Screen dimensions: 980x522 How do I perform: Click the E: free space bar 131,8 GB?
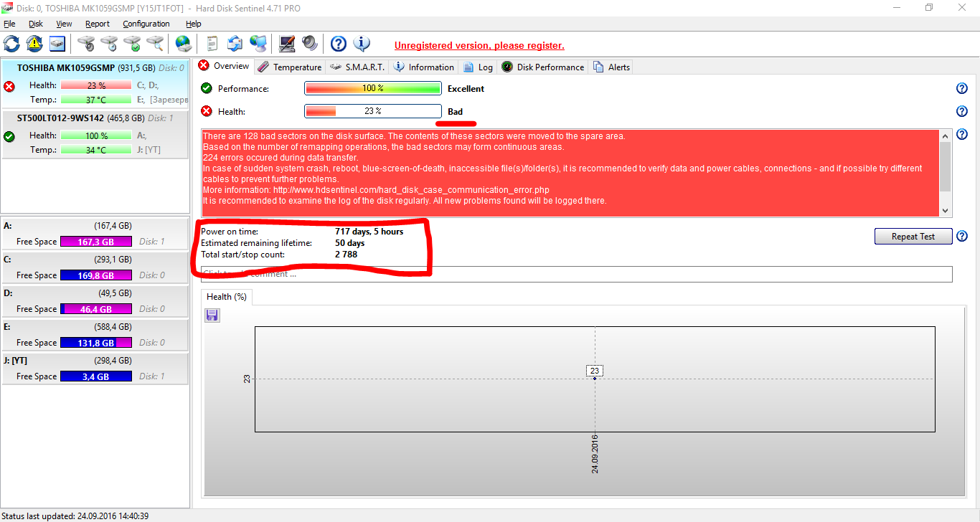pyautogui.click(x=96, y=343)
